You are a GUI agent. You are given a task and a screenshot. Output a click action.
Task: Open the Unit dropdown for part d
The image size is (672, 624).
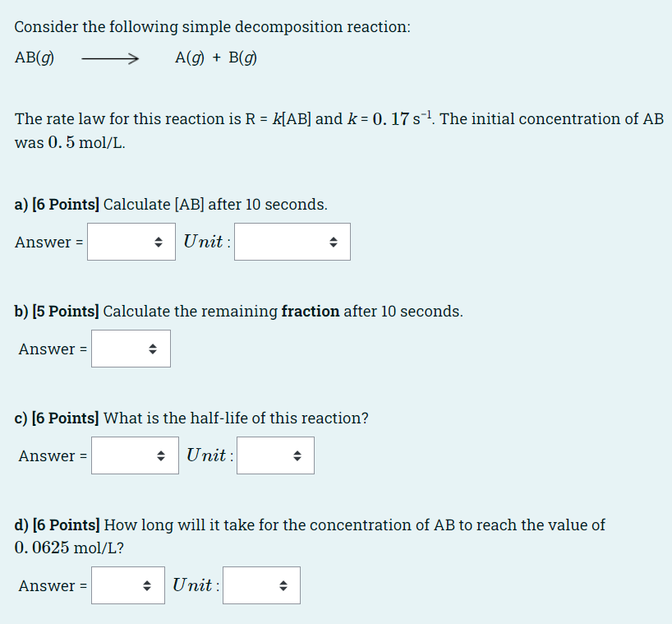(261, 585)
